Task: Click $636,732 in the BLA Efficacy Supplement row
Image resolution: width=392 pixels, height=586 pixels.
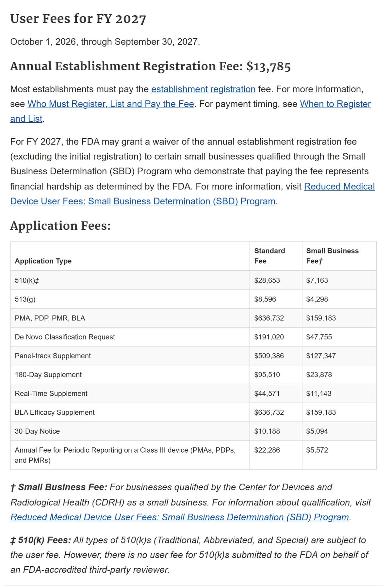Action: tap(269, 412)
